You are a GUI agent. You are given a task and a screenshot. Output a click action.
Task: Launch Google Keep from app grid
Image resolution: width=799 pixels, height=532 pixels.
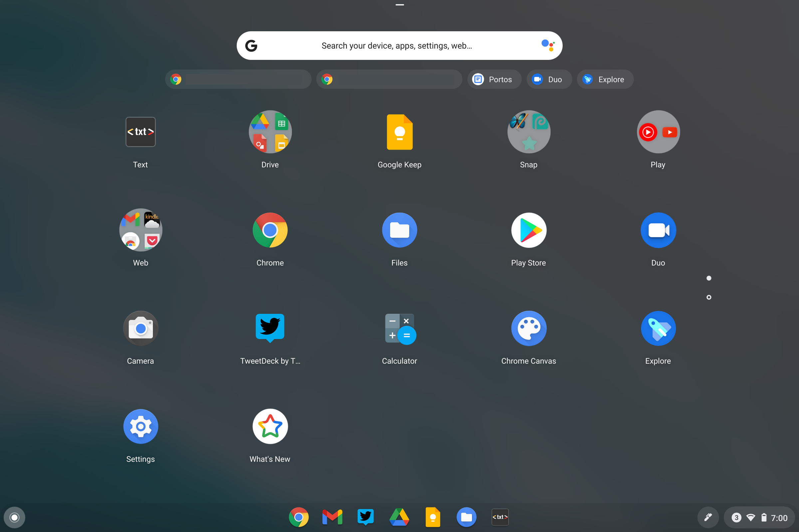[x=399, y=132]
